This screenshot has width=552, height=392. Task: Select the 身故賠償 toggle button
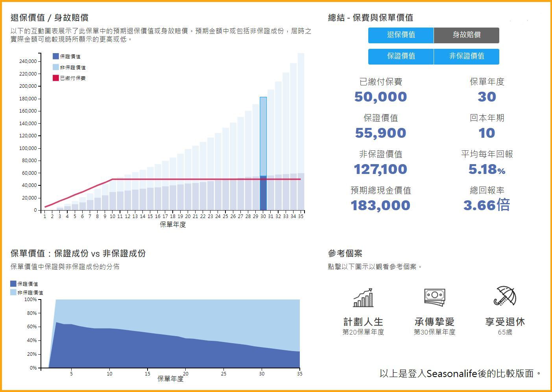[x=467, y=35]
